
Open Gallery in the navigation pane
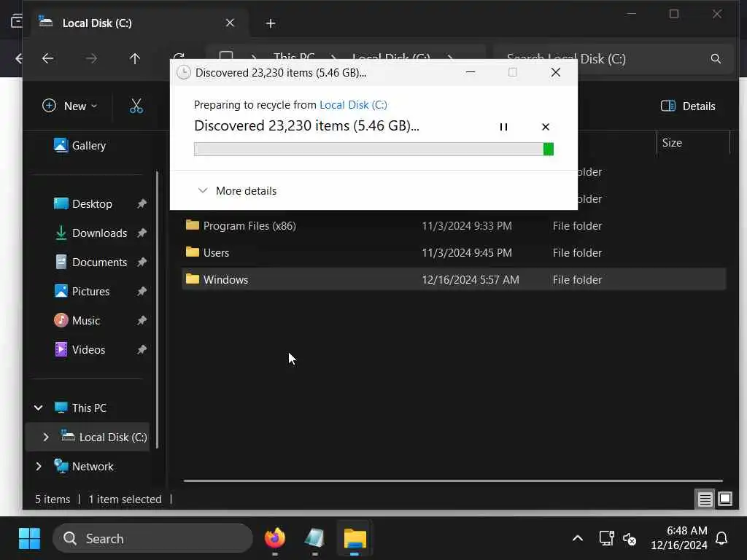(x=80, y=145)
